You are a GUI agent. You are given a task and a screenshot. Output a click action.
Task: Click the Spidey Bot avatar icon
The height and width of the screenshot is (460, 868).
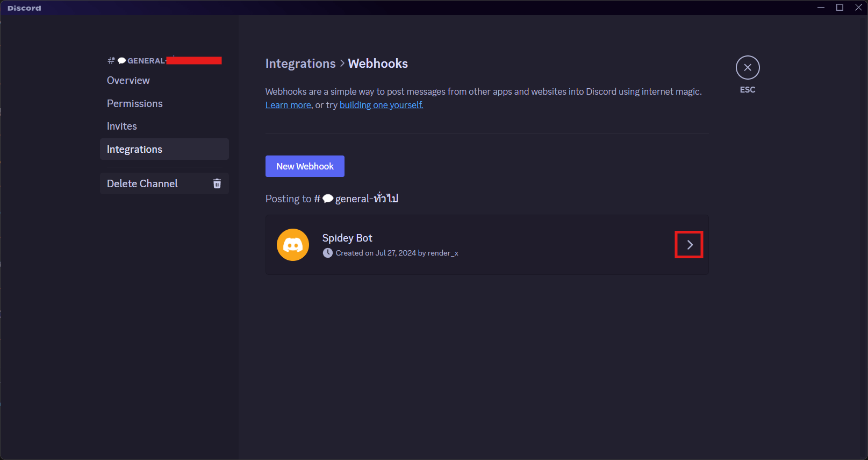point(293,245)
